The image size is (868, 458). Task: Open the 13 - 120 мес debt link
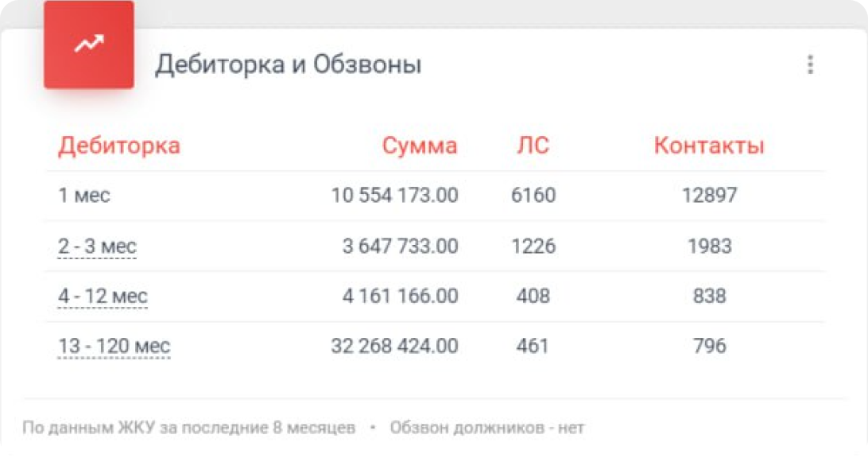tap(114, 346)
